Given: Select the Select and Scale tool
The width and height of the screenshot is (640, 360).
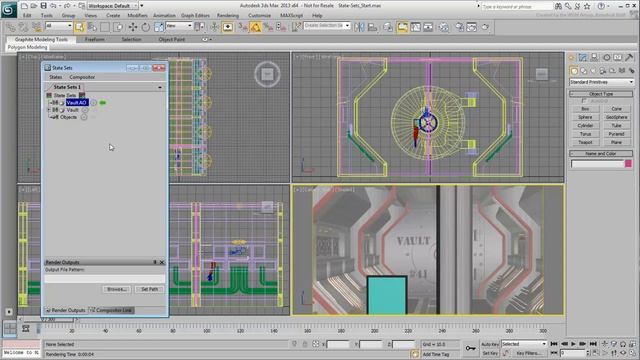Looking at the screenshot, I should [159, 27].
